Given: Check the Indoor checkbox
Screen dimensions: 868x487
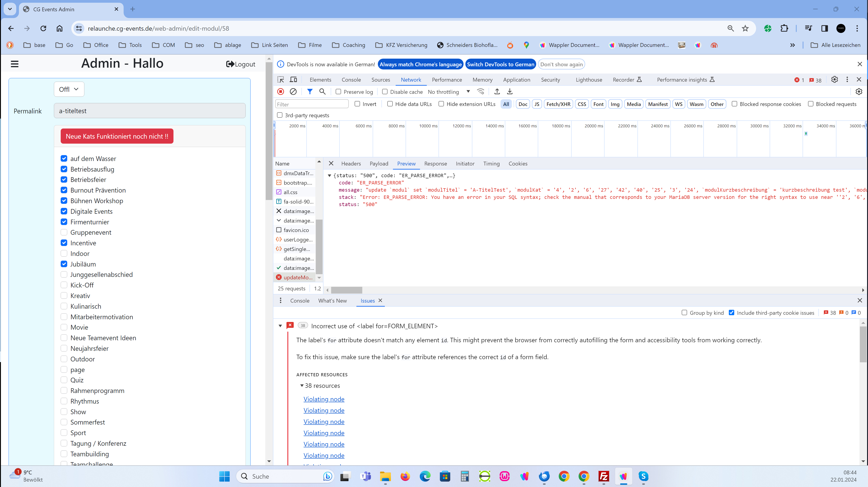Looking at the screenshot, I should (64, 254).
